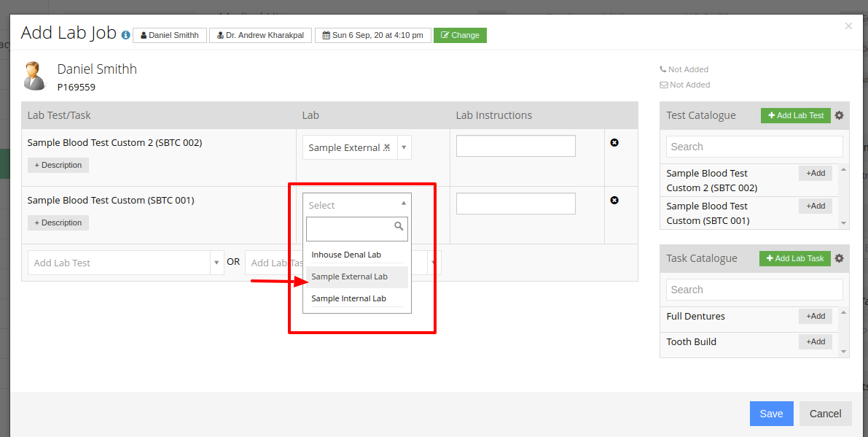Focus lab instructions for Sample Blood Test Custom (SBTC 001)

click(x=516, y=204)
